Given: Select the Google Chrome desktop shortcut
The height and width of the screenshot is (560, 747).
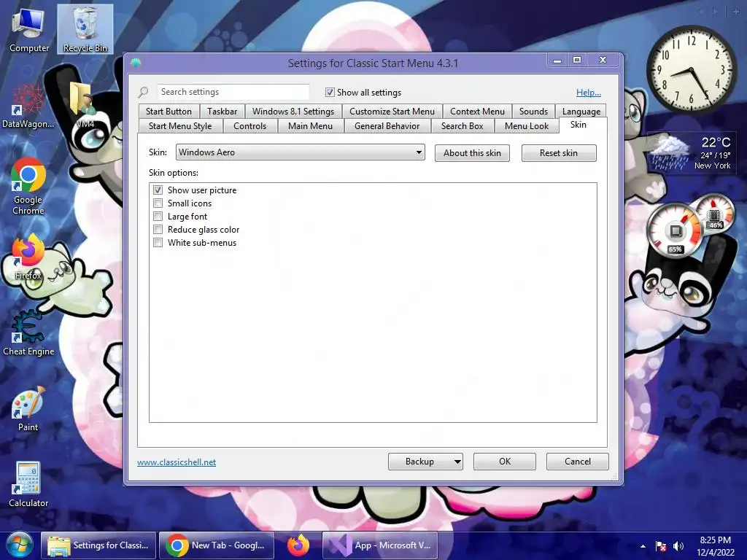Looking at the screenshot, I should (x=28, y=186).
